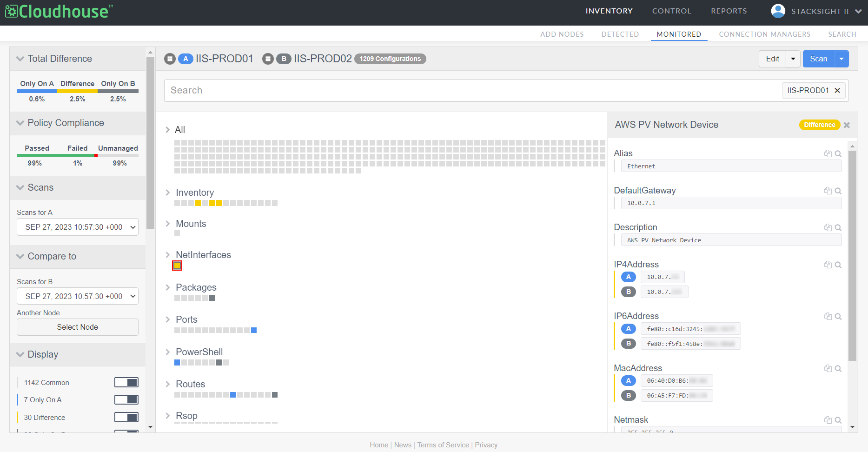
Task: Open the Edit button dropdown arrow
Action: [x=793, y=59]
